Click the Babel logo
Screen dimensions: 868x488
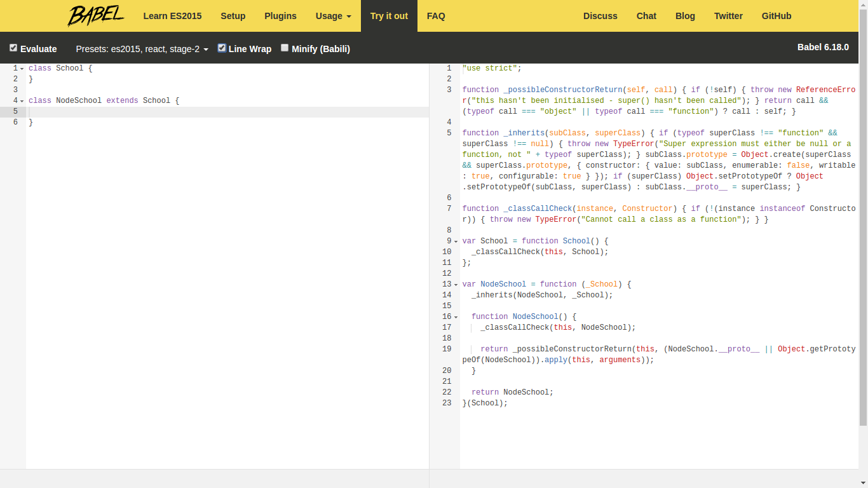click(x=96, y=16)
